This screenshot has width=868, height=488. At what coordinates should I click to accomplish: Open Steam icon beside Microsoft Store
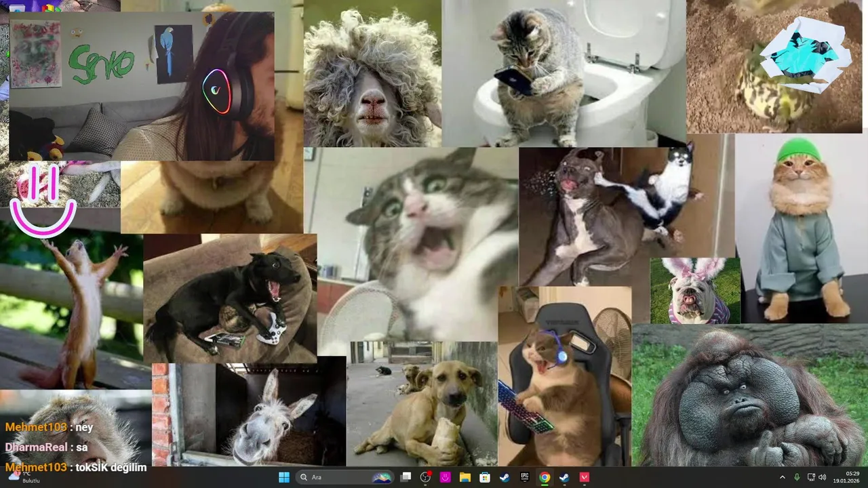pos(505,477)
